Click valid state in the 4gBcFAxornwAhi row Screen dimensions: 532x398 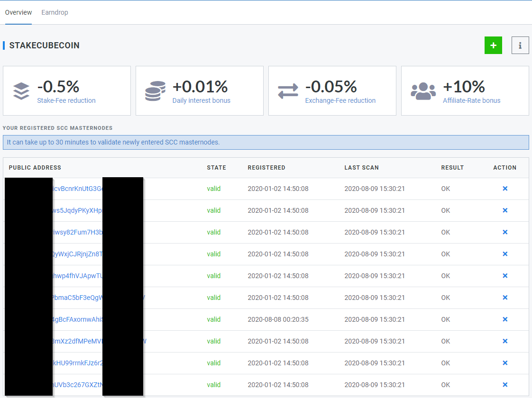(x=214, y=319)
